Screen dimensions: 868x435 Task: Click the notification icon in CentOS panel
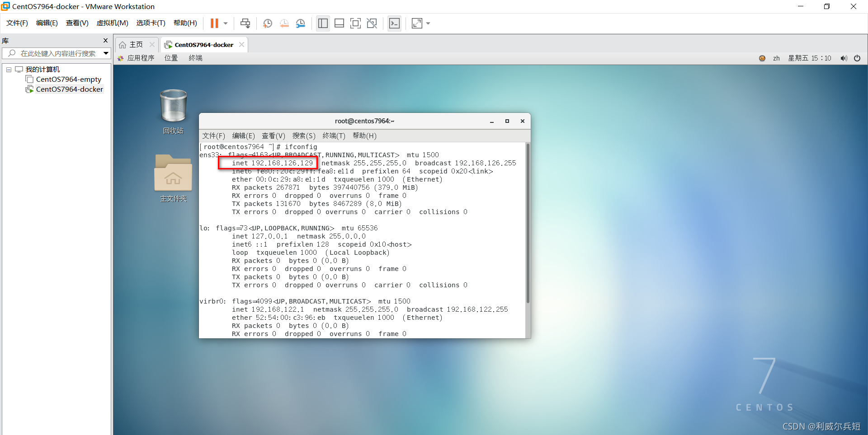pos(762,58)
